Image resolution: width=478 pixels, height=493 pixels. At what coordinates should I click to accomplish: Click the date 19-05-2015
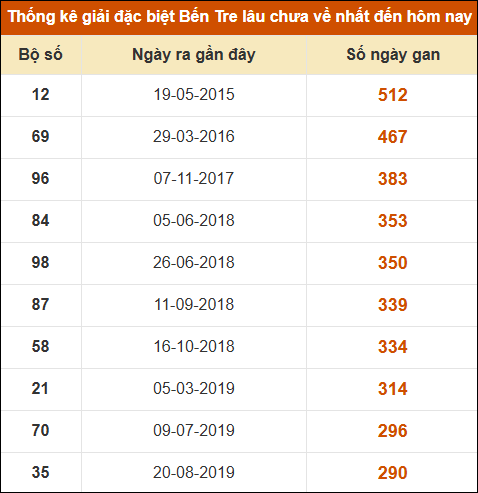(194, 95)
